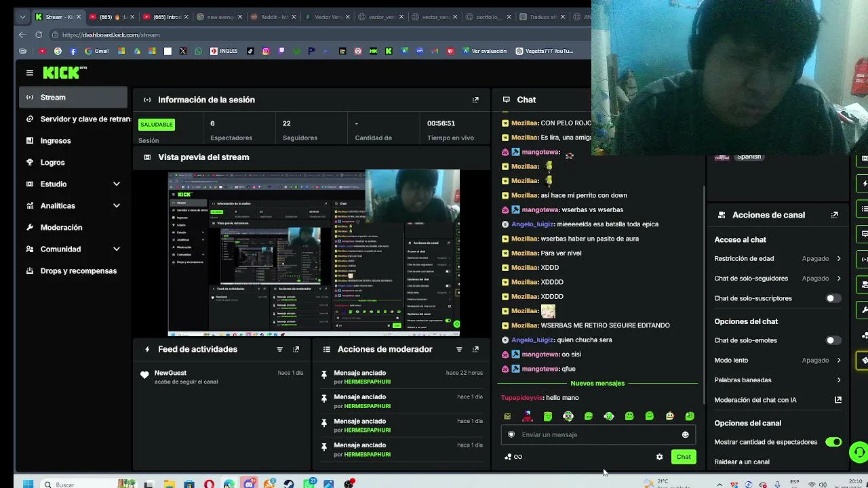Click Raidear a un canal
This screenshot has width=868, height=488.
pos(742,462)
